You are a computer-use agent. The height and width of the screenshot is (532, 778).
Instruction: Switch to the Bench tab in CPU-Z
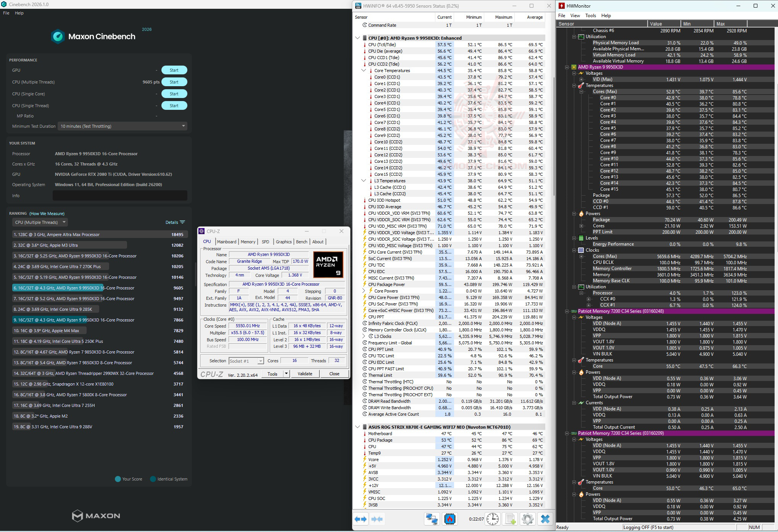(301, 242)
